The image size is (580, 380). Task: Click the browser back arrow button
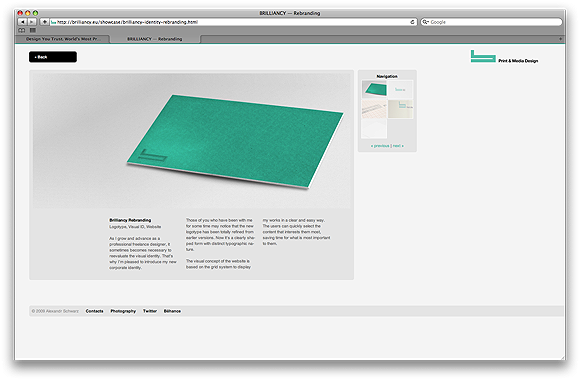coord(22,22)
